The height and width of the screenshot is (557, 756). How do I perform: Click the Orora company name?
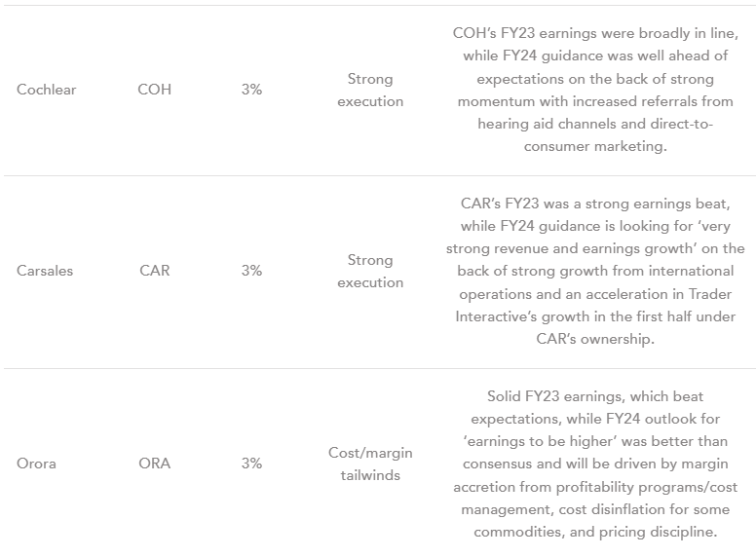[37, 464]
